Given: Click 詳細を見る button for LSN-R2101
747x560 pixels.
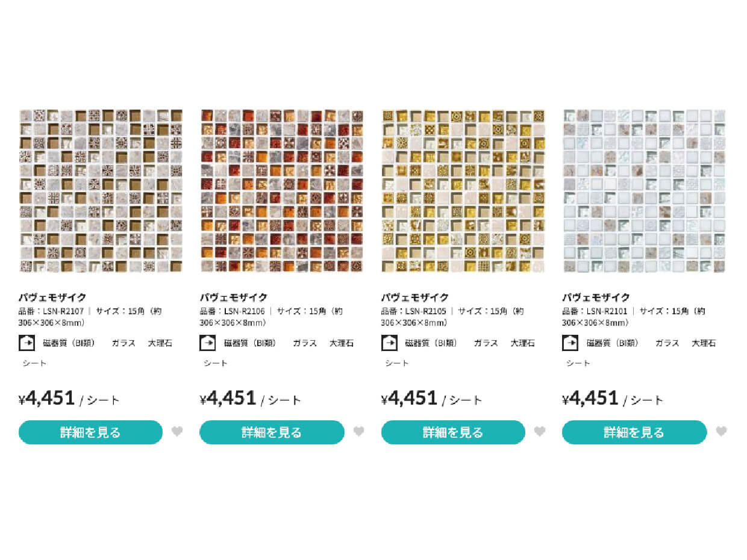Looking at the screenshot, I should tap(634, 432).
